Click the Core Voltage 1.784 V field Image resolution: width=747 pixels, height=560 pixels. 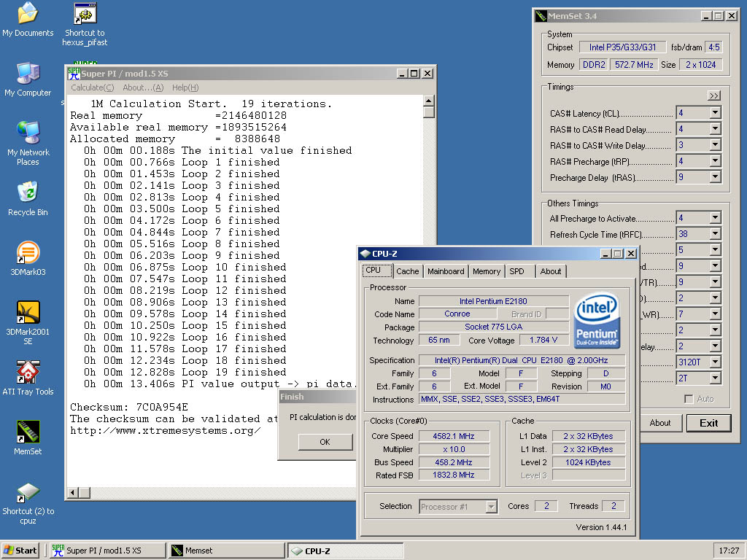click(543, 340)
